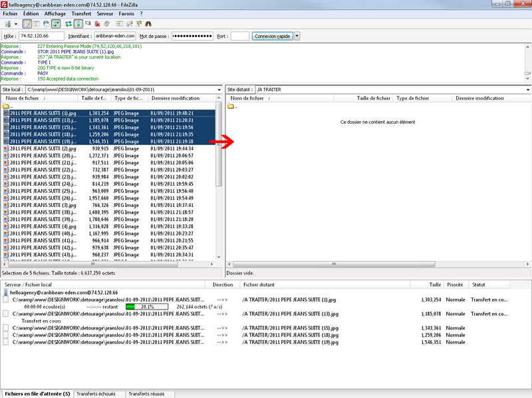Screen dimensions: 532x398
Task: Expand the Site Manager dropdown arrow
Action: [15, 24]
